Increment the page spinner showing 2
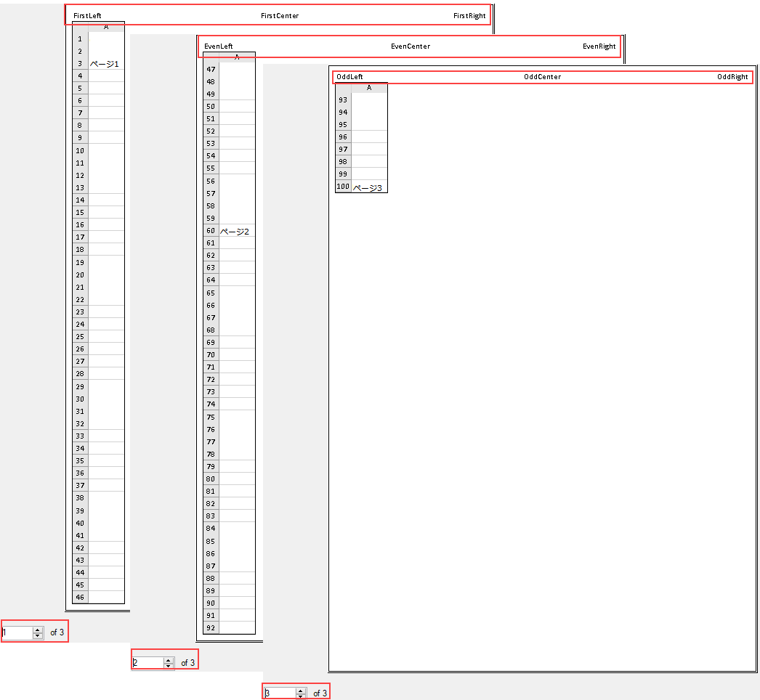760x700 pixels. 169,659
